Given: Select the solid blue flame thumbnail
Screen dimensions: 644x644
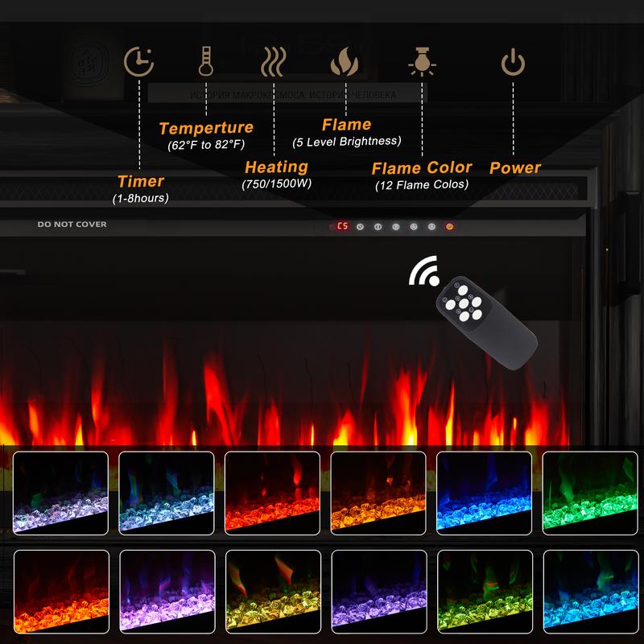Looking at the screenshot, I should 484,492.
